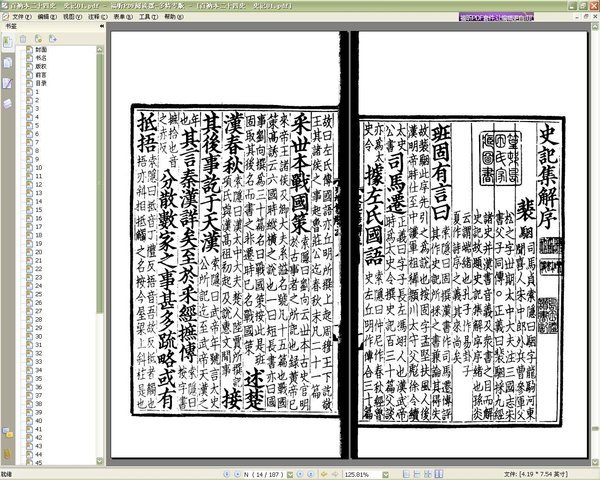Jump to bookmark 30

coord(39,336)
